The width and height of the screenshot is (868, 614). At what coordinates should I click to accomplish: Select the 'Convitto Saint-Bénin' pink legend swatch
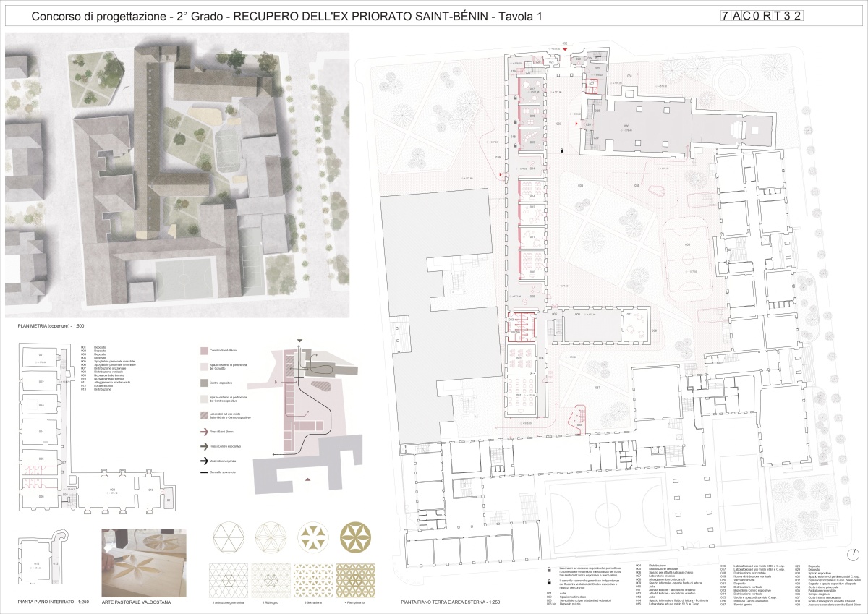tap(204, 351)
